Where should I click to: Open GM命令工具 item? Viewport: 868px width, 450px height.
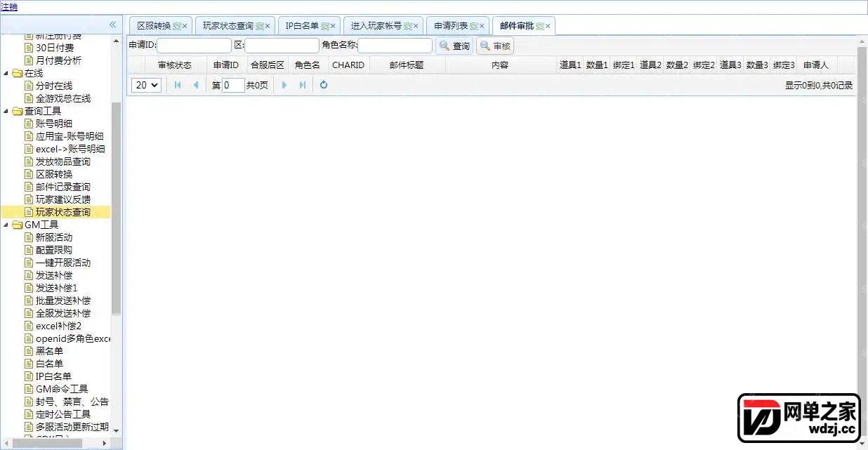(62, 389)
